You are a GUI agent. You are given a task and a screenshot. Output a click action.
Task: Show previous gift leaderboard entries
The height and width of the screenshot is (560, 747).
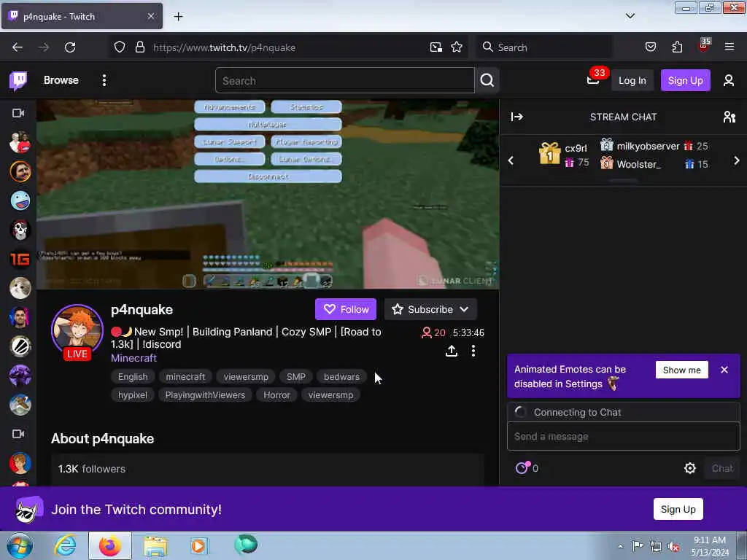tap(511, 160)
